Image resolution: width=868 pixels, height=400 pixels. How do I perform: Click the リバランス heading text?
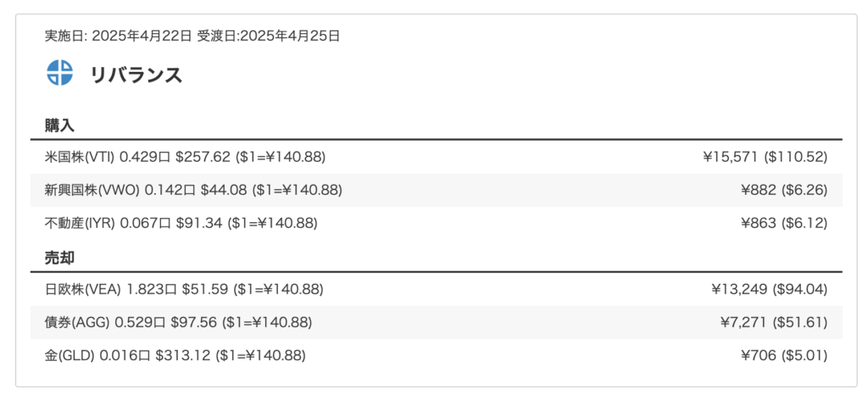point(136,75)
